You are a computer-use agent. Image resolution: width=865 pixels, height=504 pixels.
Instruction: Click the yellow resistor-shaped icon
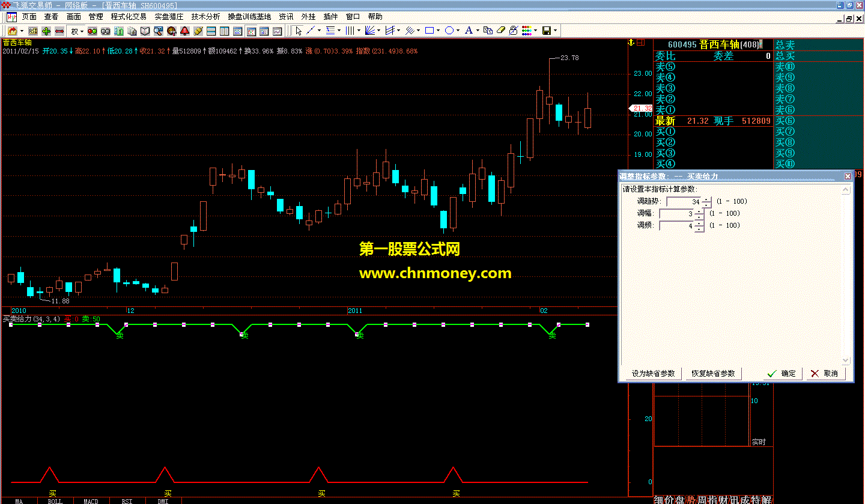(198, 31)
